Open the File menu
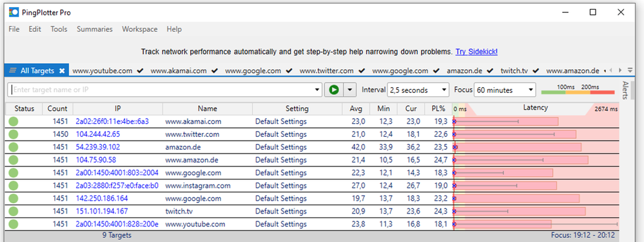 (x=14, y=29)
